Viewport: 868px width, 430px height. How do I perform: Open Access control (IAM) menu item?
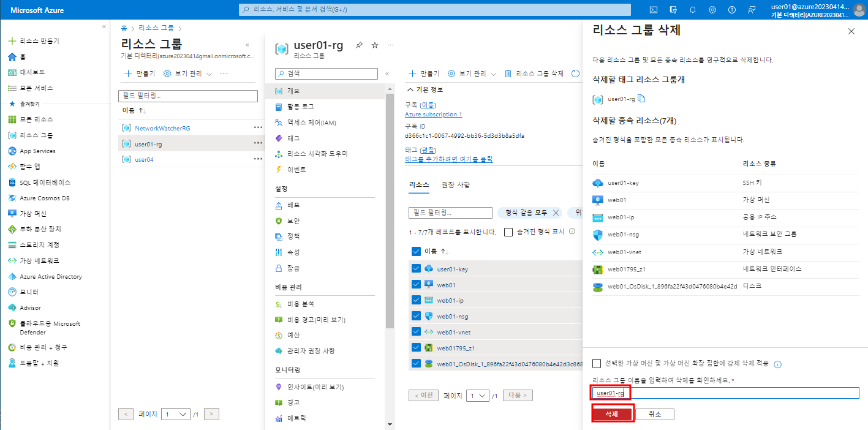(x=311, y=123)
